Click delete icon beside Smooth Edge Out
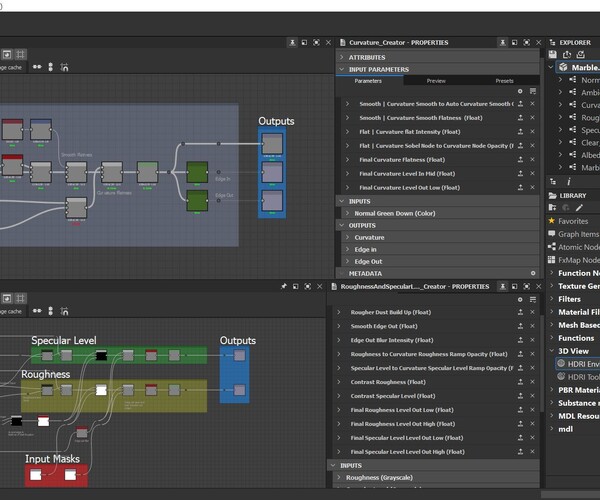The width and height of the screenshot is (600, 500). coord(534,326)
